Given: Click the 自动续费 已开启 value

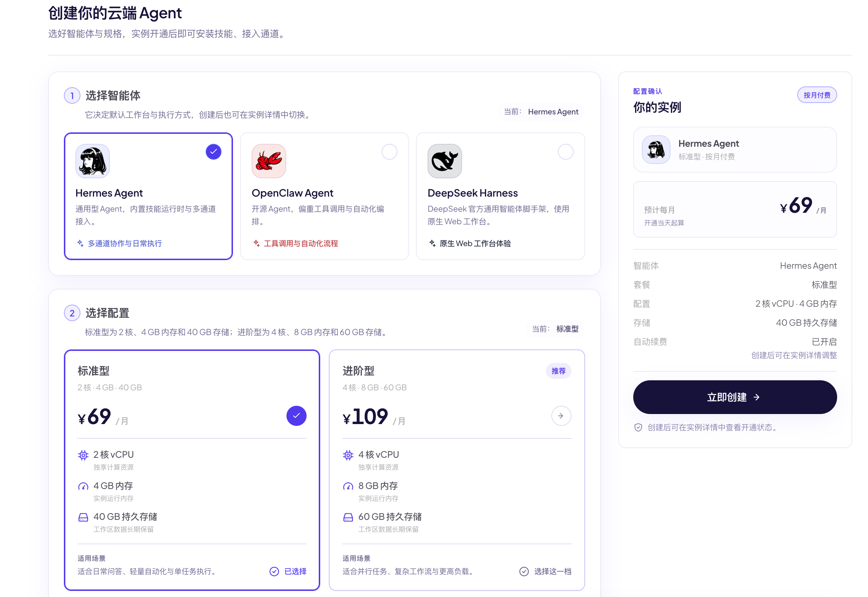Looking at the screenshot, I should (x=824, y=342).
